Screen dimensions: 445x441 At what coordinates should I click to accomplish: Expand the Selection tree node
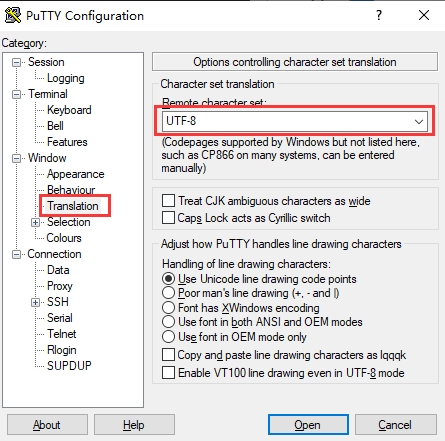pyautogui.click(x=35, y=222)
